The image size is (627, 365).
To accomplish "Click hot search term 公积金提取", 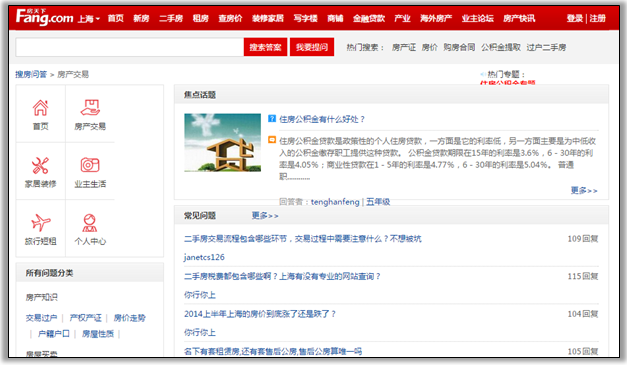I will (x=501, y=48).
